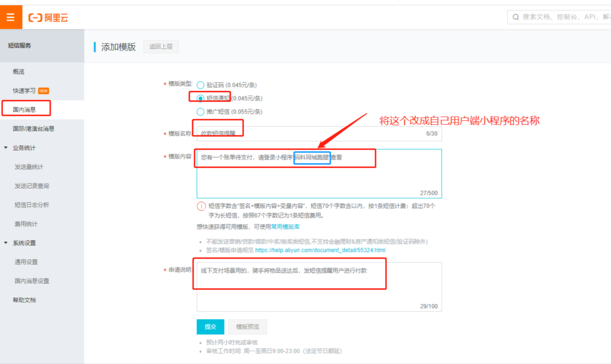
Task: Click the Aliyun logo
Action: (49, 18)
